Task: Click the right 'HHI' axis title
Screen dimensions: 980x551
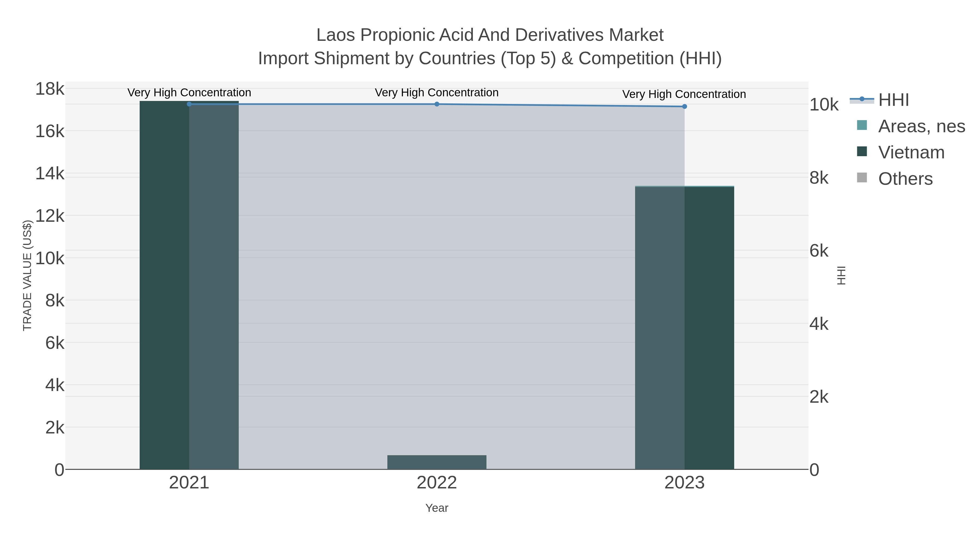Action: [841, 275]
